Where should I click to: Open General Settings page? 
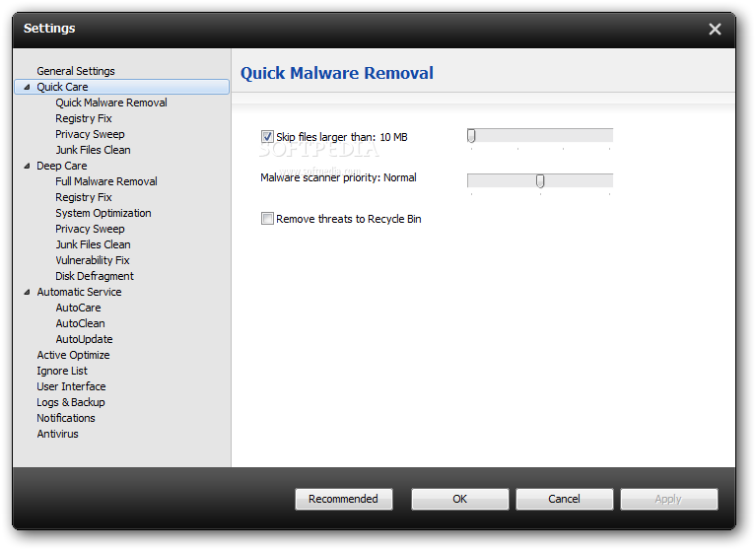[76, 71]
